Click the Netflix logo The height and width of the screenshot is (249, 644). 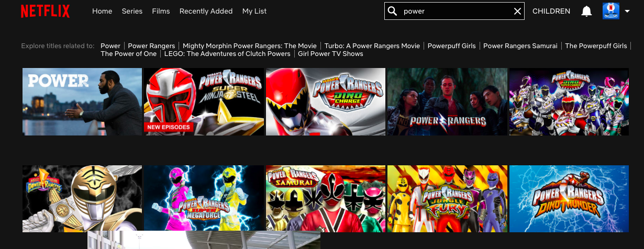(45, 11)
